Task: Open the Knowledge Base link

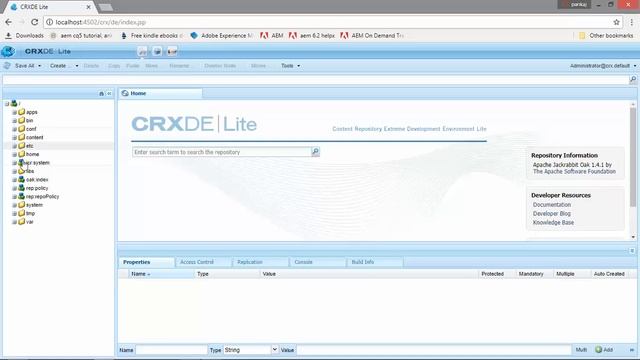Action: point(553,222)
